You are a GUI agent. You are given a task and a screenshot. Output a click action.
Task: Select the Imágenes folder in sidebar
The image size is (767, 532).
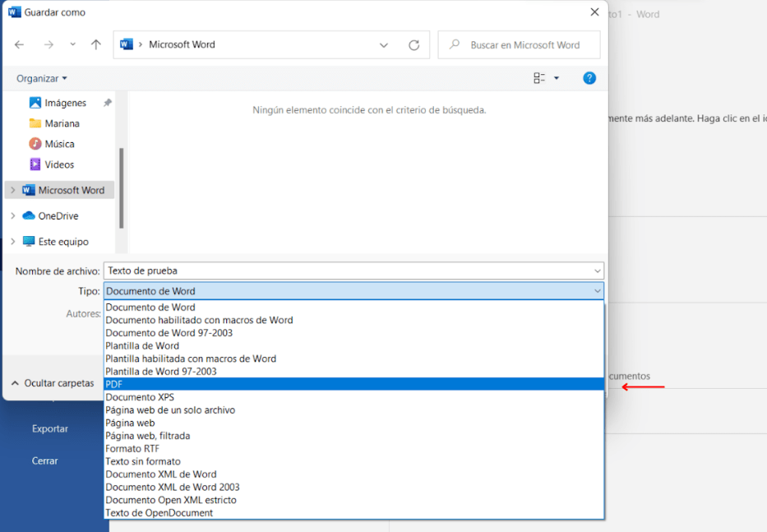point(65,103)
